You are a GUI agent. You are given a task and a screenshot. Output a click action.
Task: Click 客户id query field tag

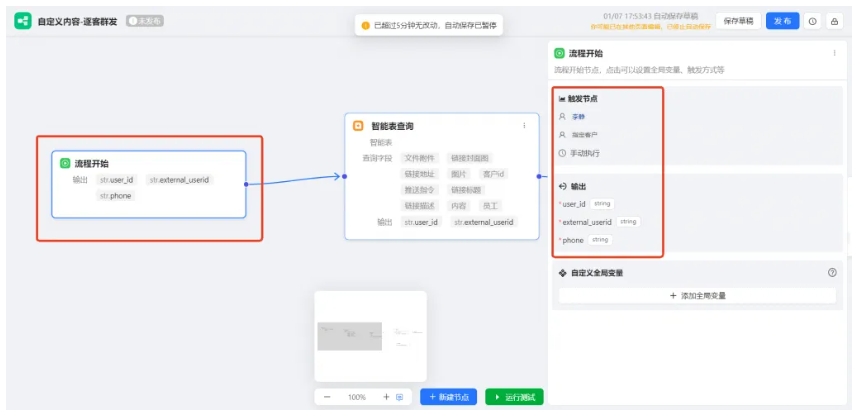tap(493, 174)
